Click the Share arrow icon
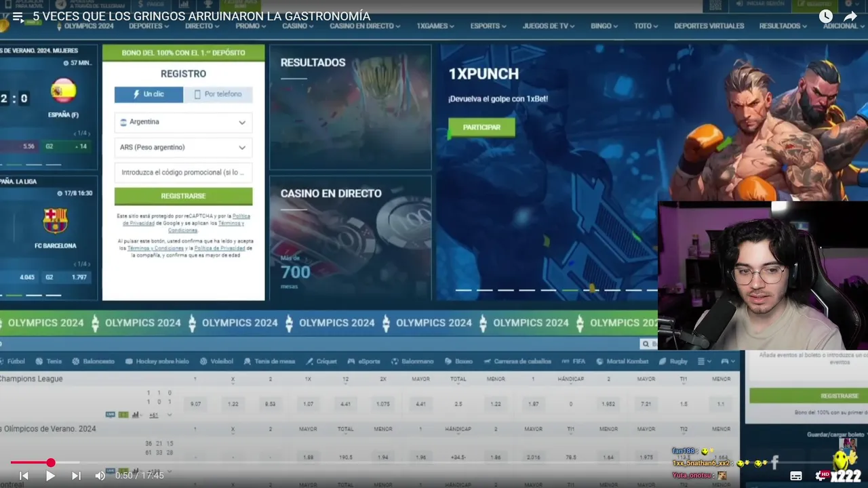Screen dimensions: 868x488 pyautogui.click(x=850, y=16)
